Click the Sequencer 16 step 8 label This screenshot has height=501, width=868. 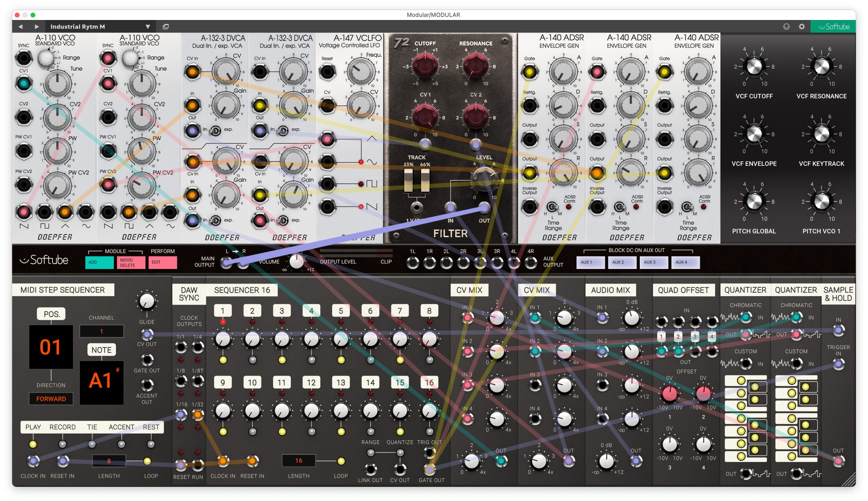point(429,311)
